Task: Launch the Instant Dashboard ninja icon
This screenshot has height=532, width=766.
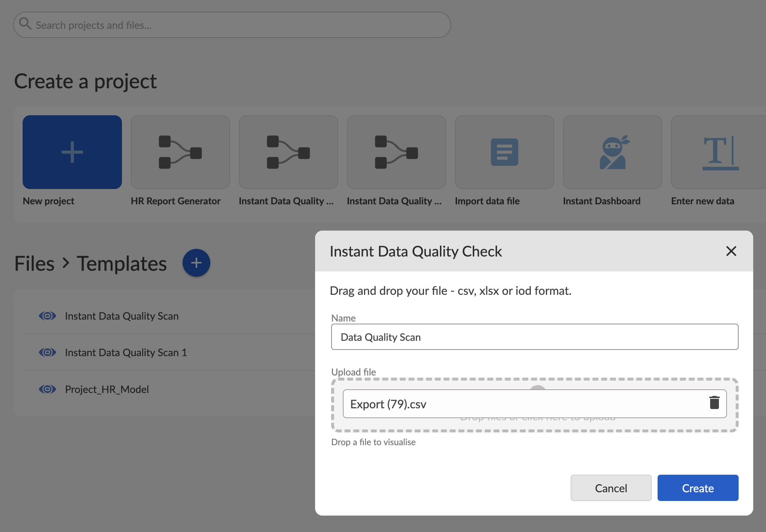Action: click(x=612, y=152)
